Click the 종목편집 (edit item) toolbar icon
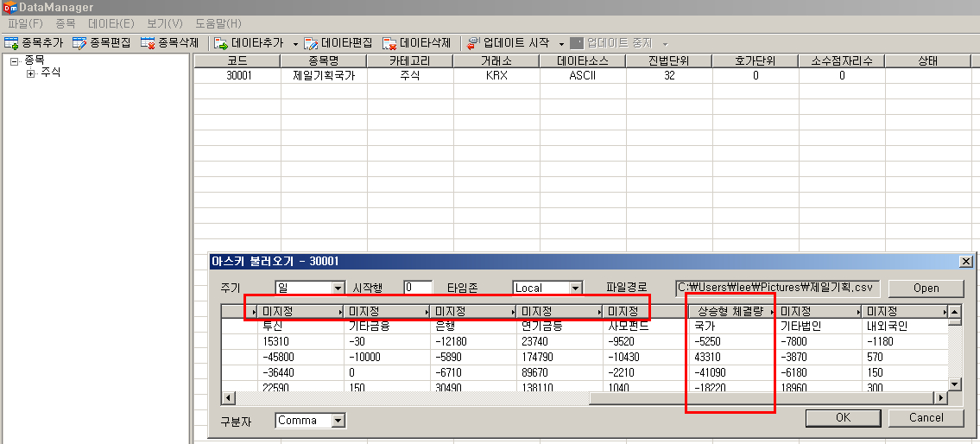The image size is (980, 444). click(x=80, y=42)
